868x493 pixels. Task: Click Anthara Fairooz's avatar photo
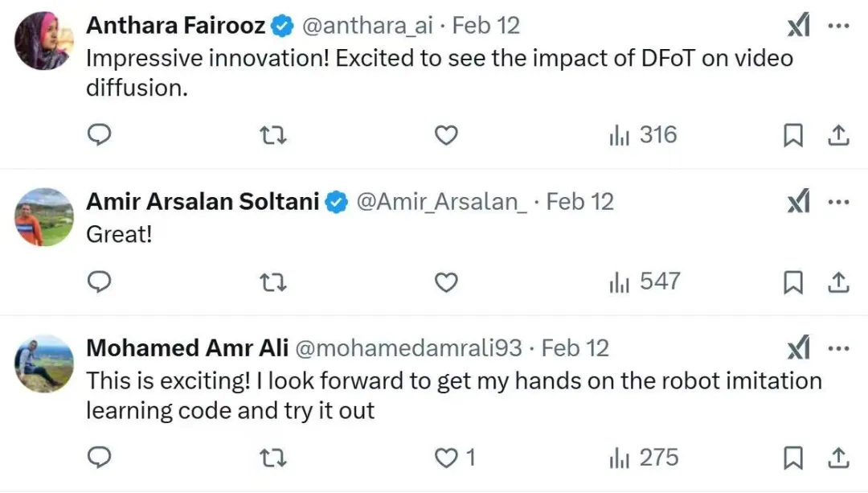tap(43, 41)
